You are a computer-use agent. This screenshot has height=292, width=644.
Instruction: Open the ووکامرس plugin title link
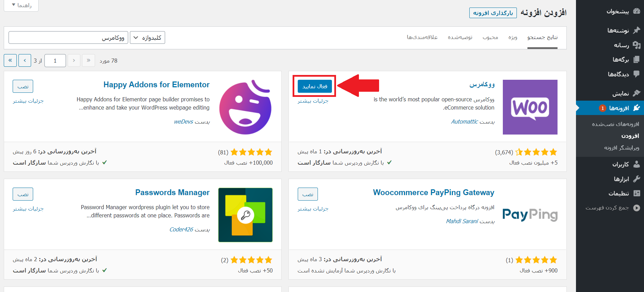pyautogui.click(x=482, y=85)
